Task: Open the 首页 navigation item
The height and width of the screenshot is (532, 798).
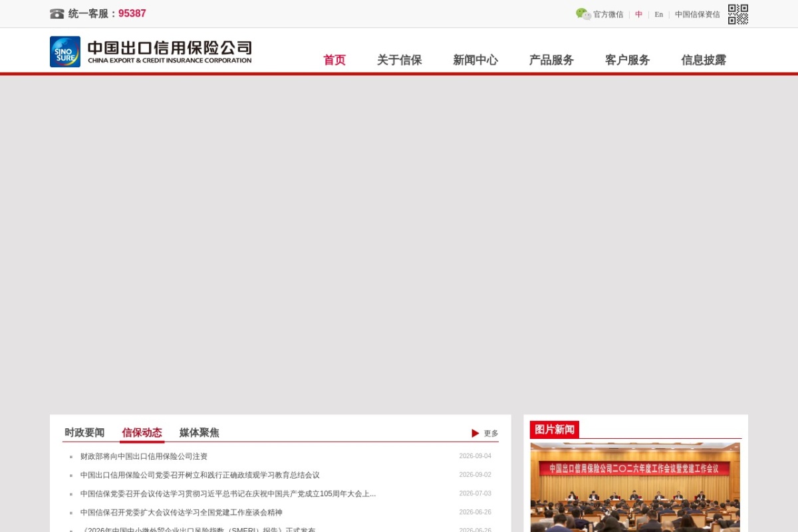Action: [x=334, y=60]
